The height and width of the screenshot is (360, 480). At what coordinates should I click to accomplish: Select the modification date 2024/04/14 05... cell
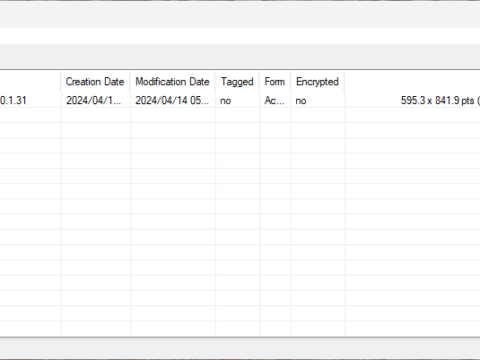pyautogui.click(x=173, y=100)
